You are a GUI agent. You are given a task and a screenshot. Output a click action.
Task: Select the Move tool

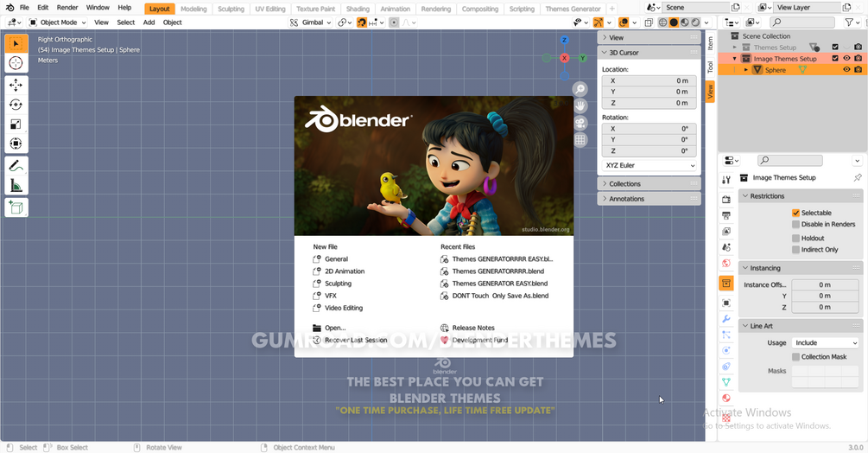pyautogui.click(x=16, y=85)
